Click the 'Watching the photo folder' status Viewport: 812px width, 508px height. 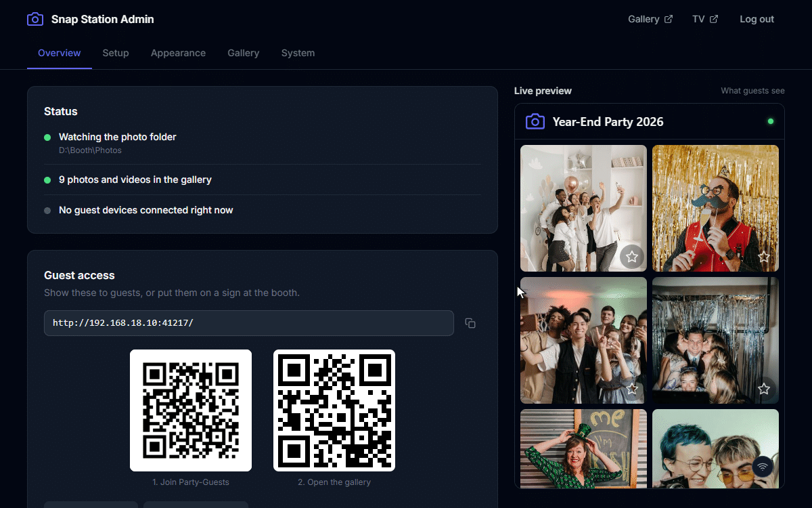click(x=118, y=137)
